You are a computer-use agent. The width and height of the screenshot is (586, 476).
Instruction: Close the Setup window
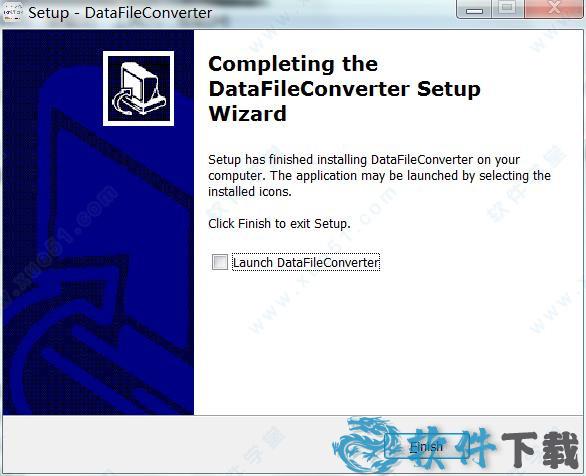(x=554, y=9)
